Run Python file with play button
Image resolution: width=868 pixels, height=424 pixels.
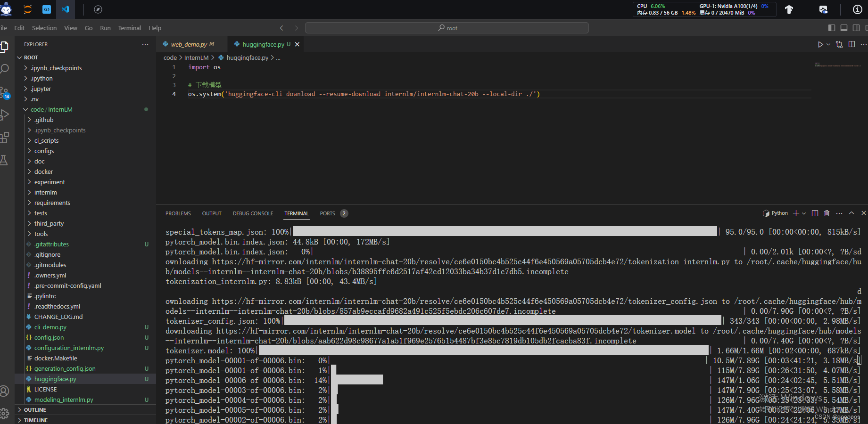820,44
